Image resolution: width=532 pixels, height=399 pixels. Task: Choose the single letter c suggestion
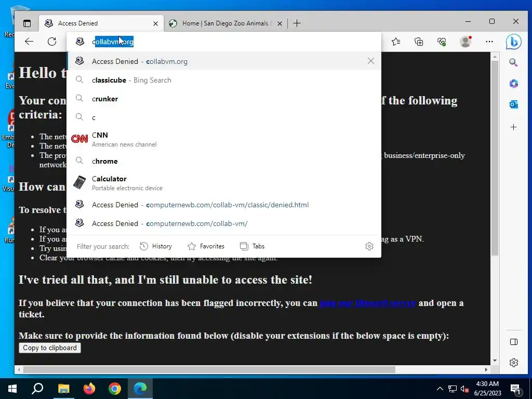coord(224,117)
